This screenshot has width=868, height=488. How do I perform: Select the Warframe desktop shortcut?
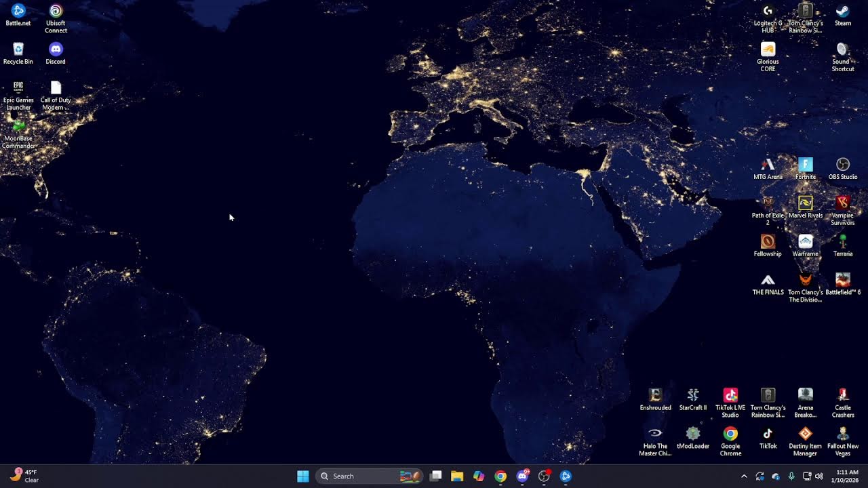[806, 246]
